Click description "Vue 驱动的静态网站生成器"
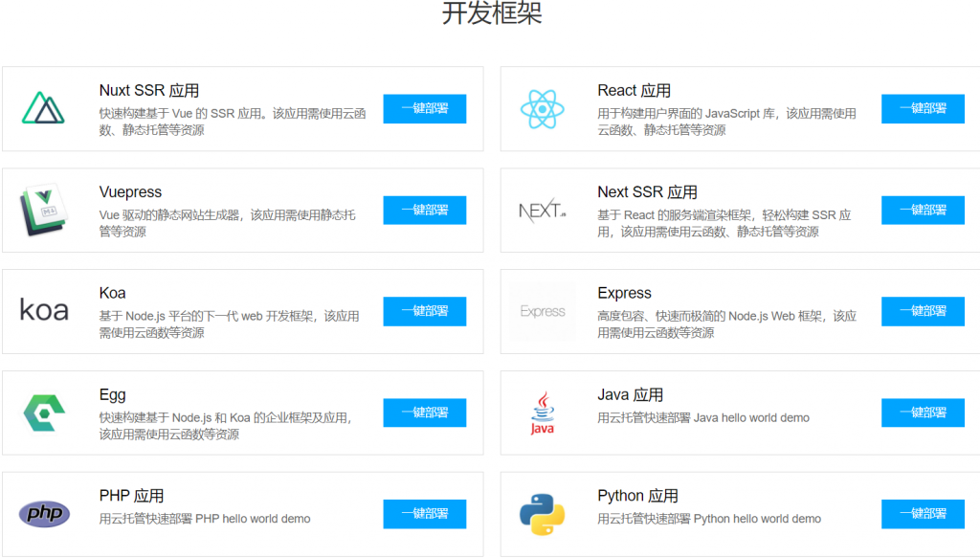Viewport: 980px width, 558px height. (x=169, y=215)
